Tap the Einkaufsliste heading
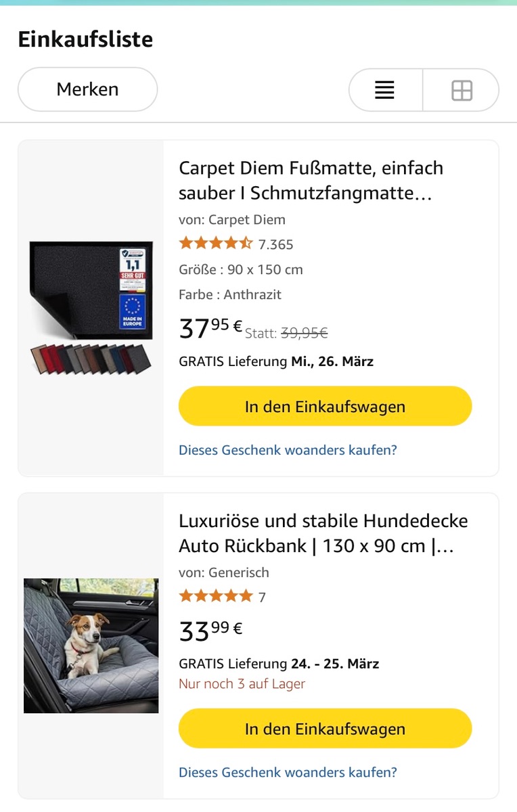Image resolution: width=517 pixels, height=812 pixels. tap(85, 39)
